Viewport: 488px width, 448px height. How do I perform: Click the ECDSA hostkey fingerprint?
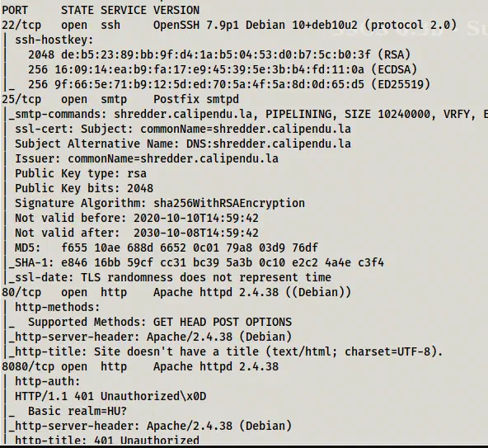click(x=209, y=70)
